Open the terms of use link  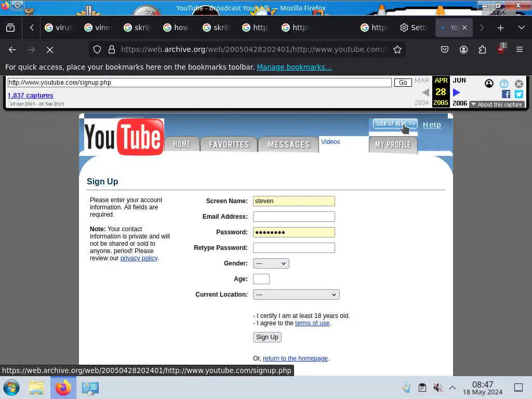point(312,323)
